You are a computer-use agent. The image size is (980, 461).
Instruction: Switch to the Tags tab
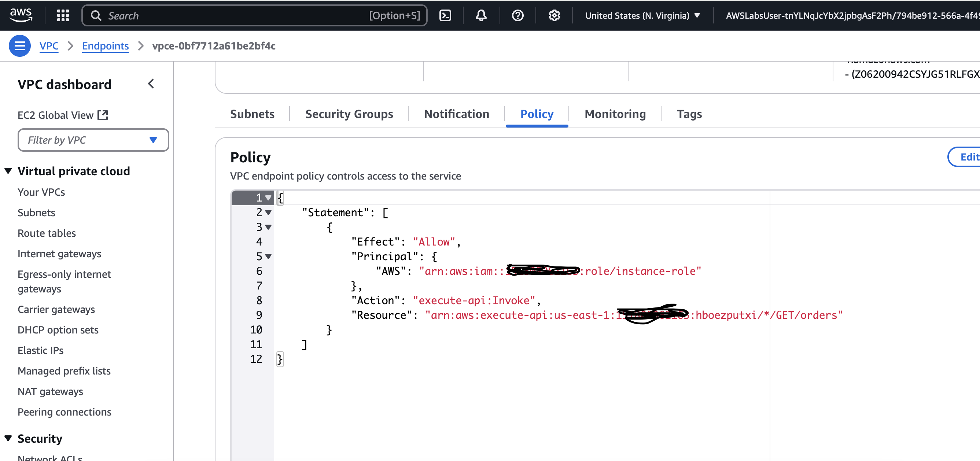tap(689, 114)
